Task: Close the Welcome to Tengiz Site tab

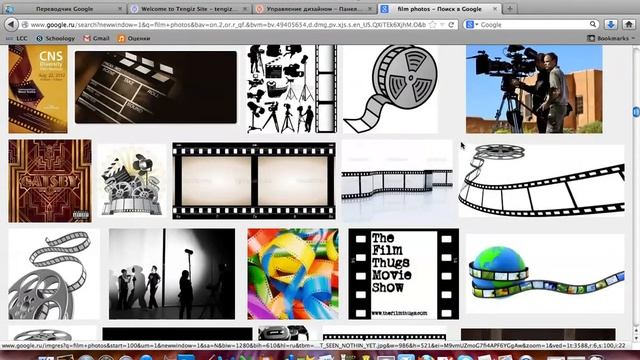Action: (245, 9)
